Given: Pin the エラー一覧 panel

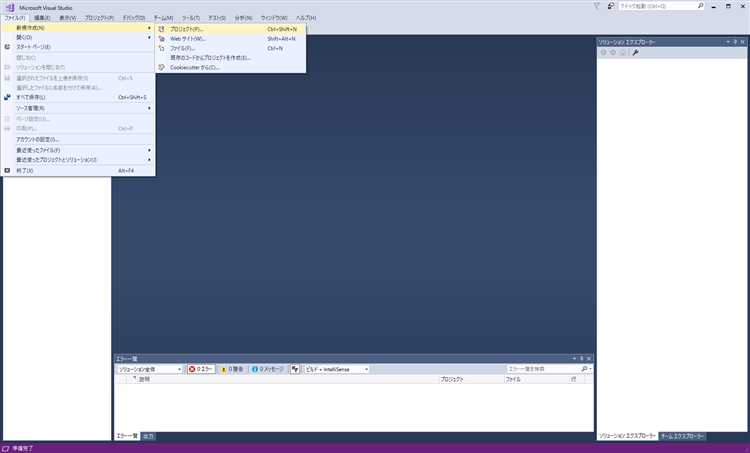Looking at the screenshot, I should coord(582,358).
